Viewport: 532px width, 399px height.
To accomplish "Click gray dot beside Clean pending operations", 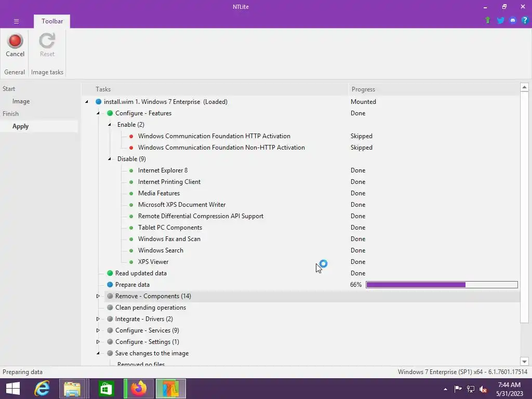I will (x=110, y=308).
